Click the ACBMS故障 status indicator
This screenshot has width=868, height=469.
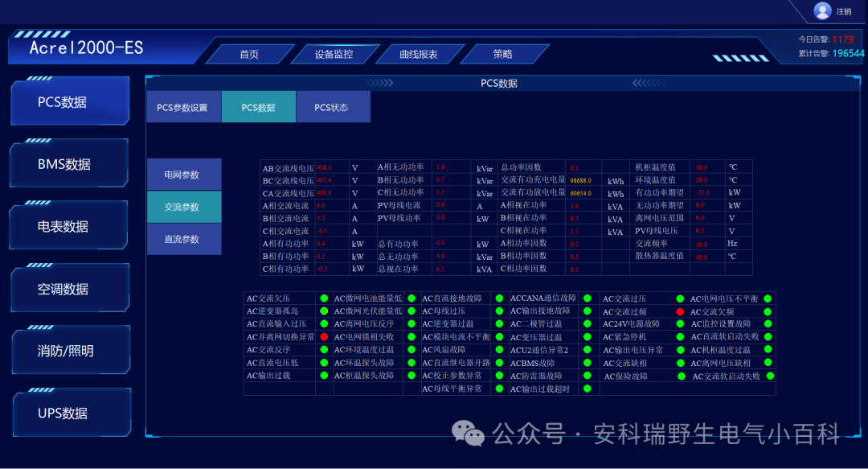588,363
